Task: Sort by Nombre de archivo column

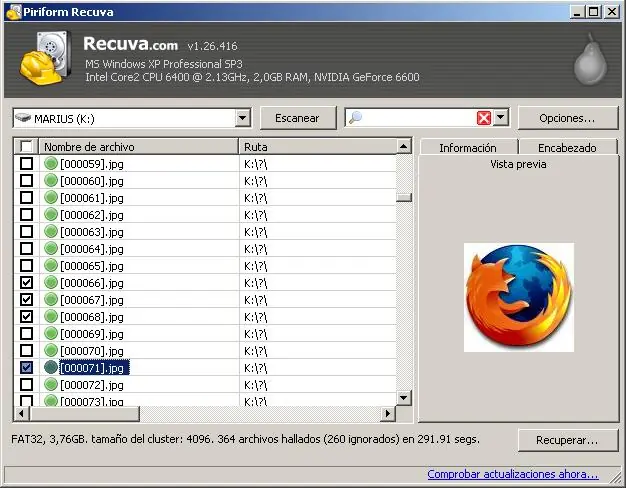Action: 139,147
